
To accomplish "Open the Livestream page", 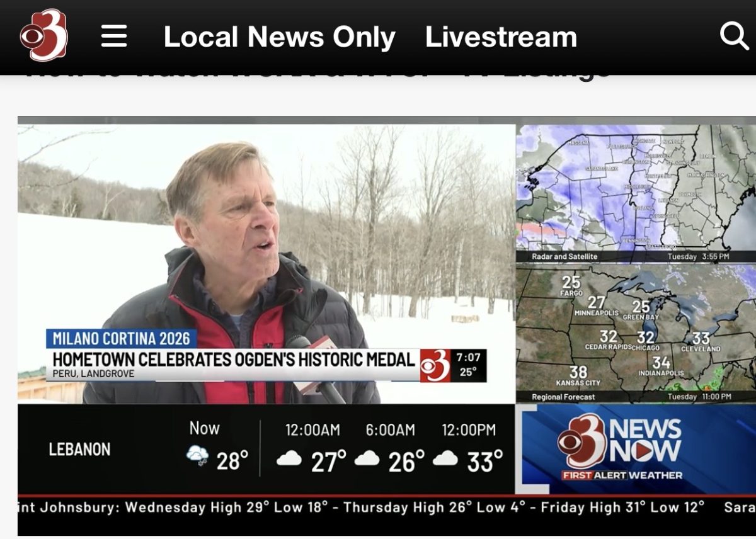I will pos(501,37).
